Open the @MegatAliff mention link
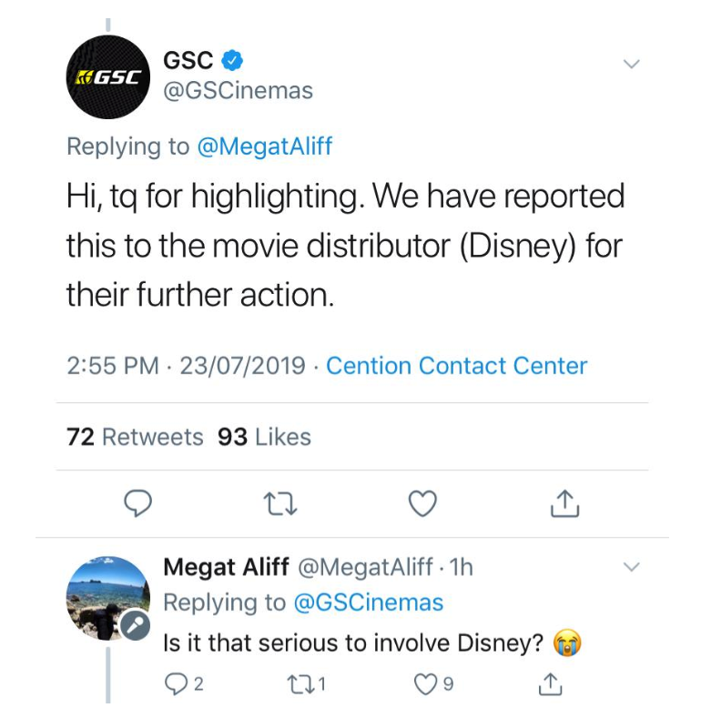The height and width of the screenshot is (728, 701). click(265, 147)
